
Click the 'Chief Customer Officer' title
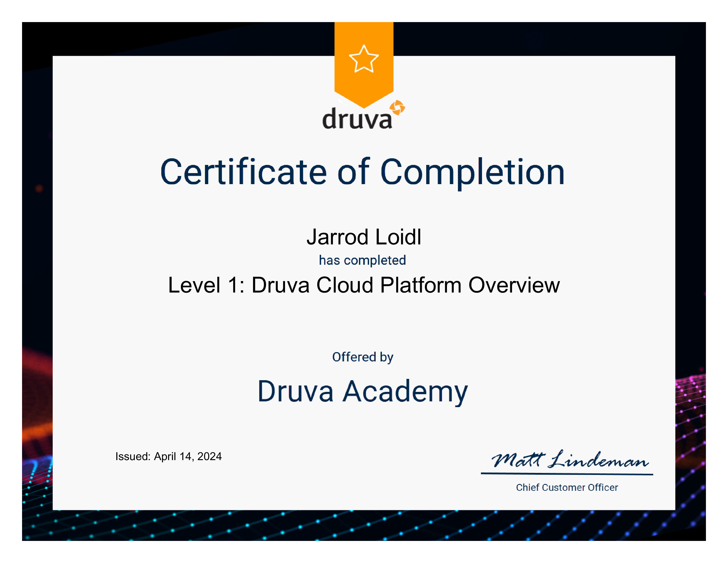click(x=567, y=487)
